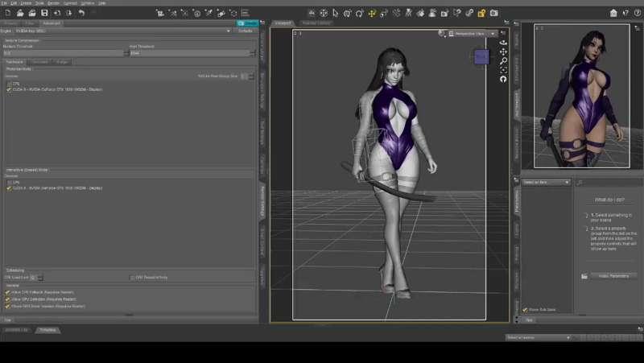Click the viewport Reset view icon
This screenshot has width=644, height=363.
click(x=503, y=79)
